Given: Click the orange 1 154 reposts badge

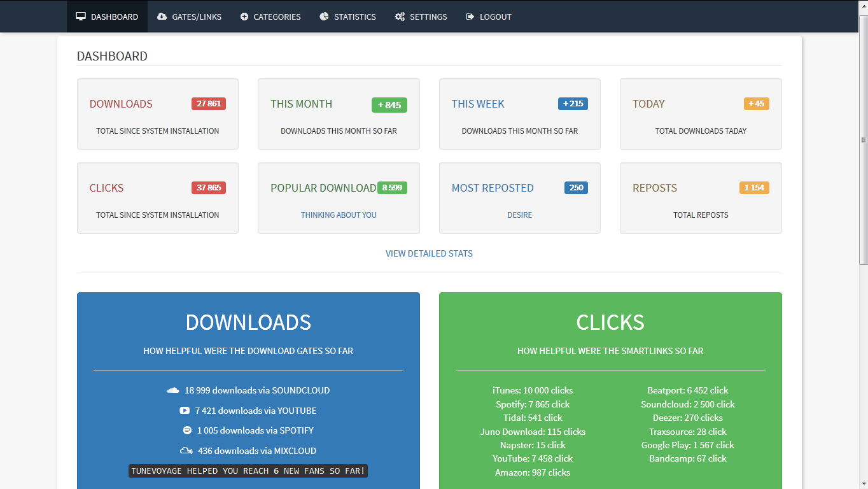Looking at the screenshot, I should [754, 188].
